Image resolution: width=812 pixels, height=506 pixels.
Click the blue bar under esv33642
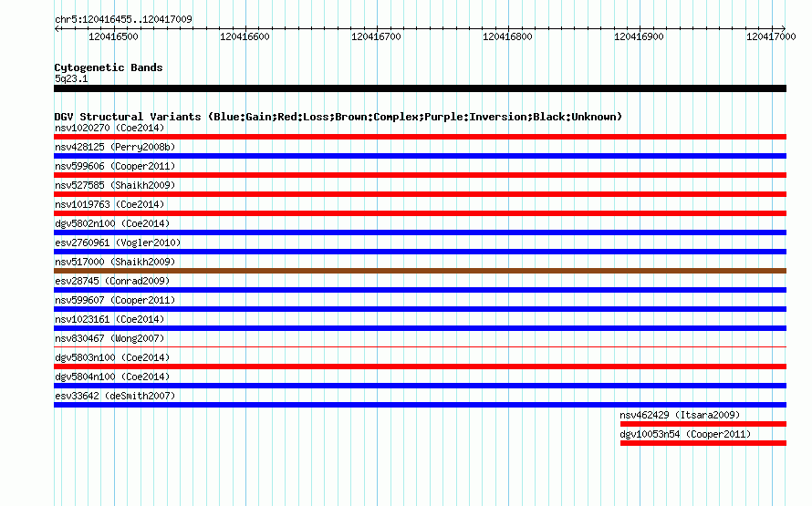(x=420, y=405)
